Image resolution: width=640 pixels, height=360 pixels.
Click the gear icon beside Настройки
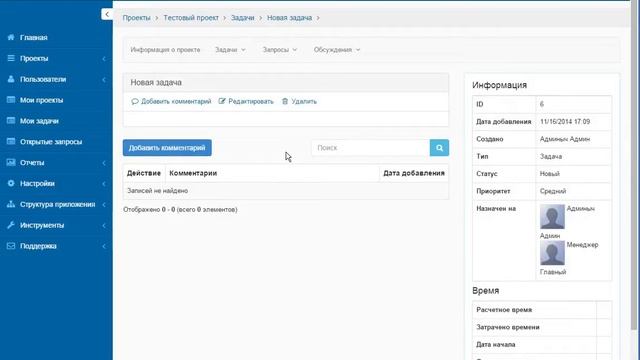pyautogui.click(x=11, y=183)
